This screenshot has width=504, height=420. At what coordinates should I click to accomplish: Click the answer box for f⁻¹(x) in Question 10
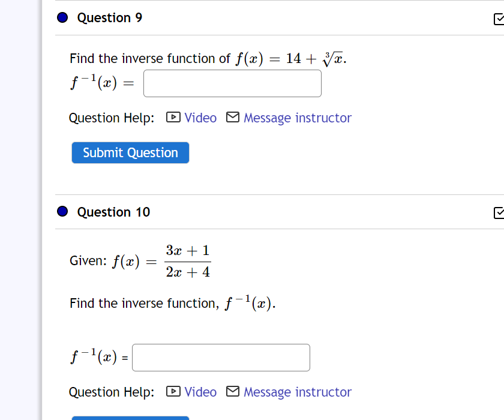[221, 357]
